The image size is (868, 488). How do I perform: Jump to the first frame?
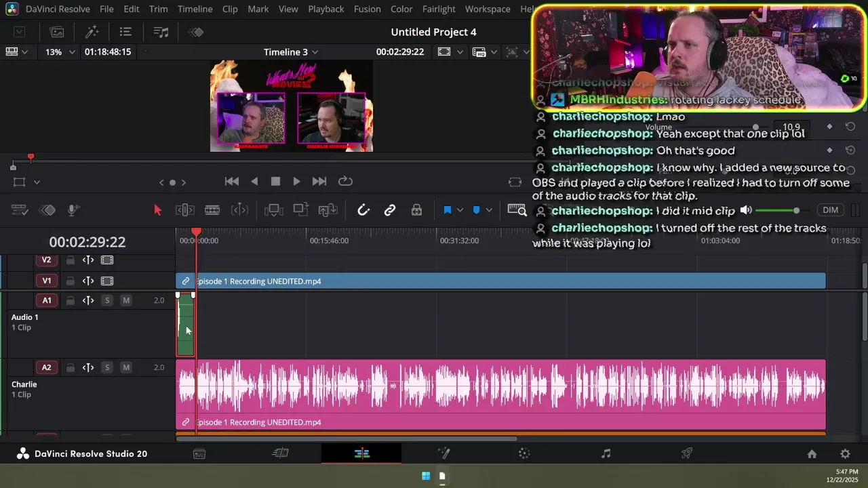(x=231, y=182)
